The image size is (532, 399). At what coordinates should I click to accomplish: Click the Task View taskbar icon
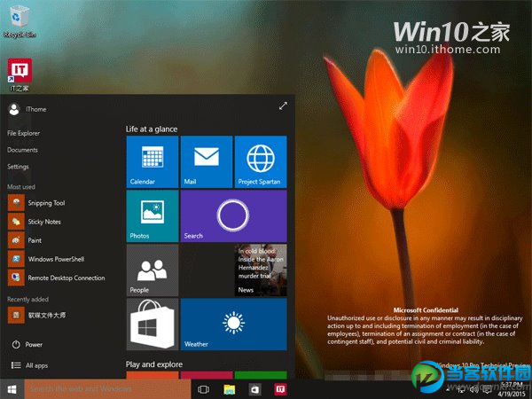pyautogui.click(x=202, y=389)
